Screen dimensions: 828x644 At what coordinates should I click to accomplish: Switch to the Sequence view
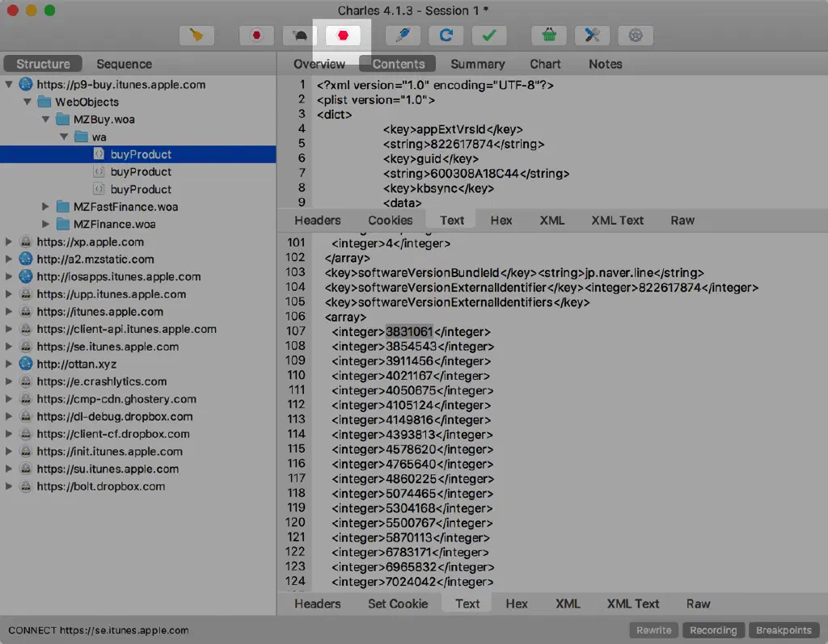[x=124, y=64]
